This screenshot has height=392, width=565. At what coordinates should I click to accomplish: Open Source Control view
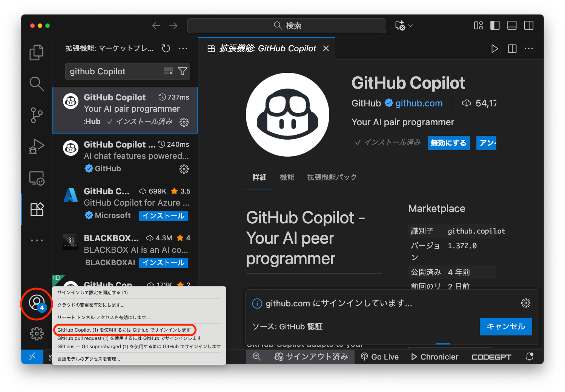37,115
